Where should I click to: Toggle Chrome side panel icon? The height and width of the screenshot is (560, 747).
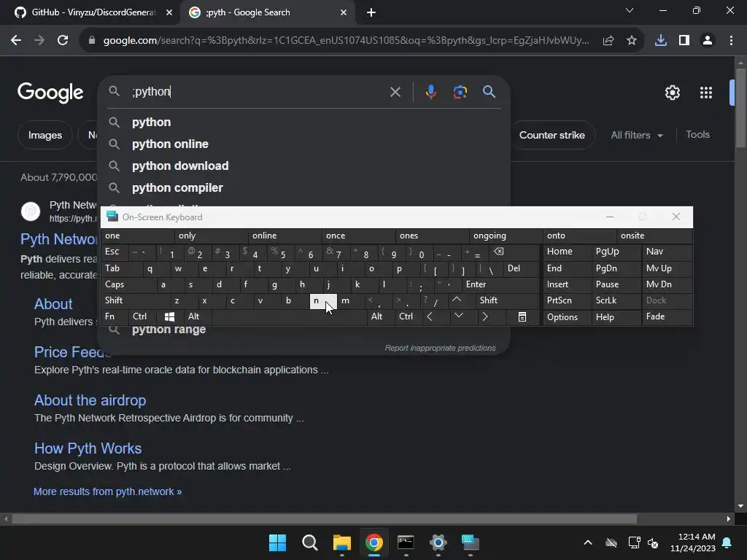point(684,41)
